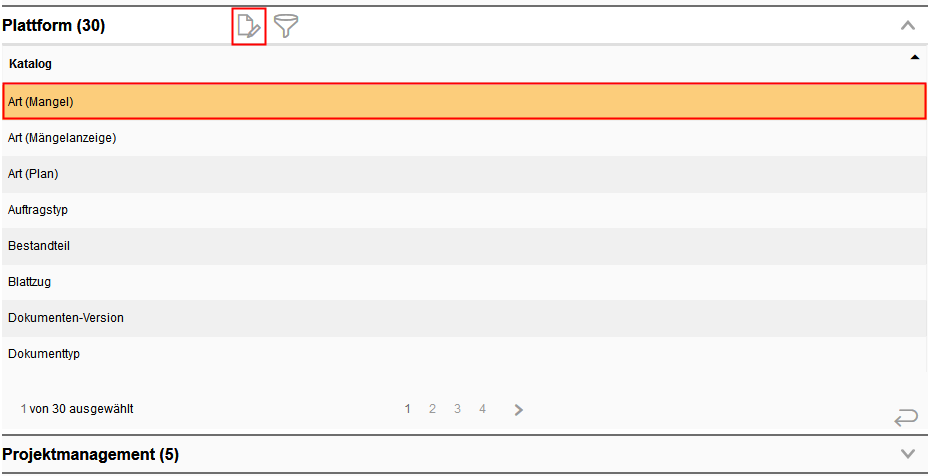Go to page 2 of results
Viewport: 932px width, 476px height.
pyautogui.click(x=433, y=409)
